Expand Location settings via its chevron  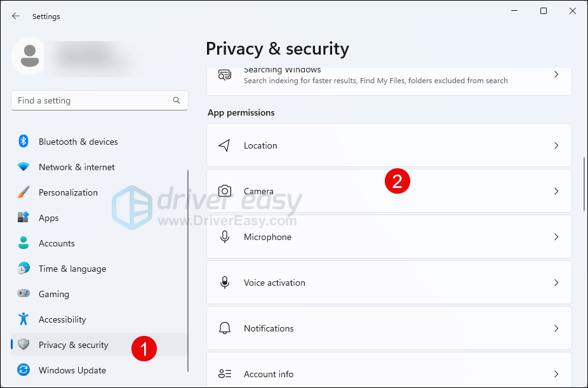[556, 145]
